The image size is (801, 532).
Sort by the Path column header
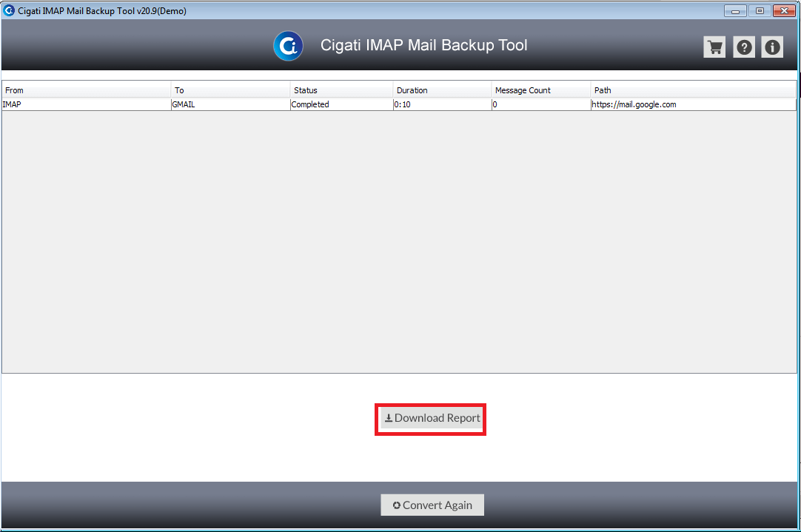point(693,90)
